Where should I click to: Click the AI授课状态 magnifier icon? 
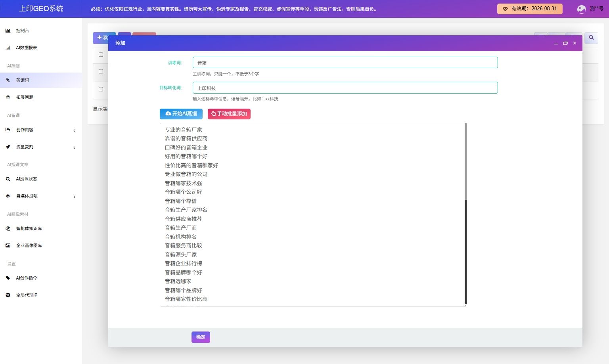coord(8,179)
